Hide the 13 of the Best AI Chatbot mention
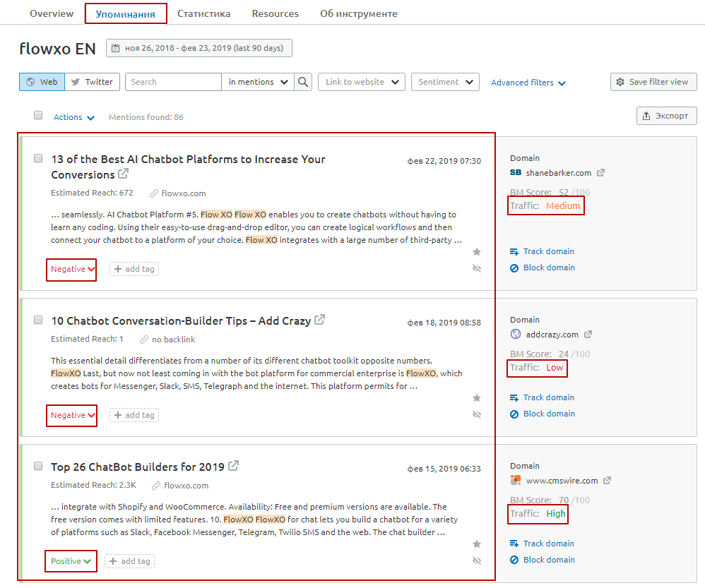Image resolution: width=705 pixels, height=588 pixels. pos(477,268)
